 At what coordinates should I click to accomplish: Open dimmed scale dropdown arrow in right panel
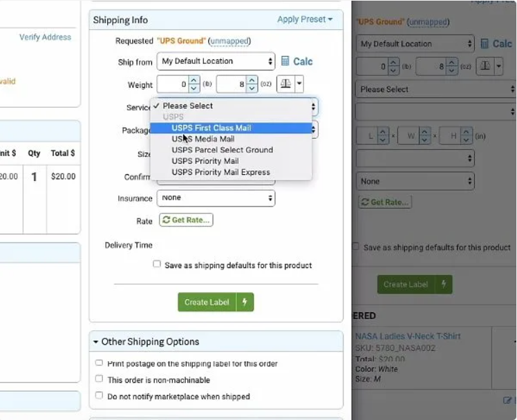[x=498, y=66]
